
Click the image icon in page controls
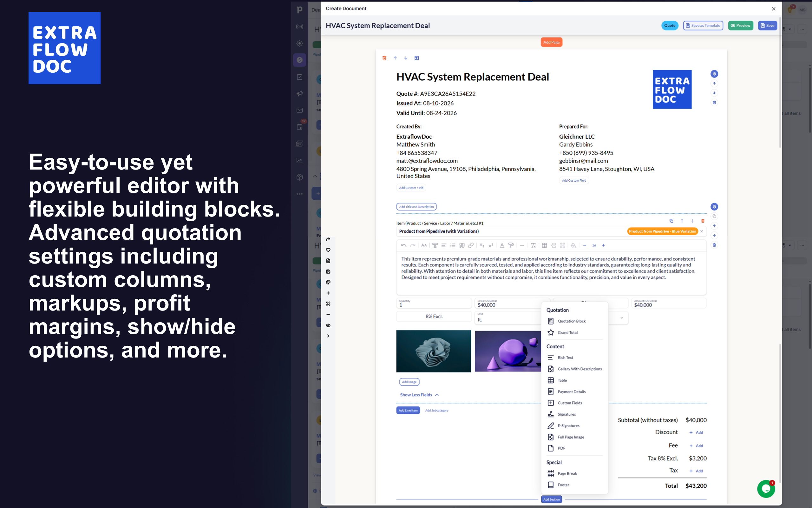(416, 58)
